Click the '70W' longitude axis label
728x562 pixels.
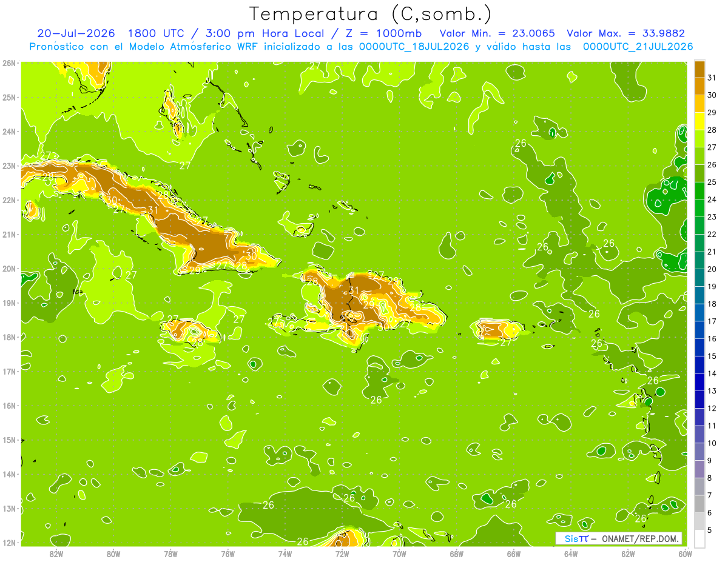(399, 554)
